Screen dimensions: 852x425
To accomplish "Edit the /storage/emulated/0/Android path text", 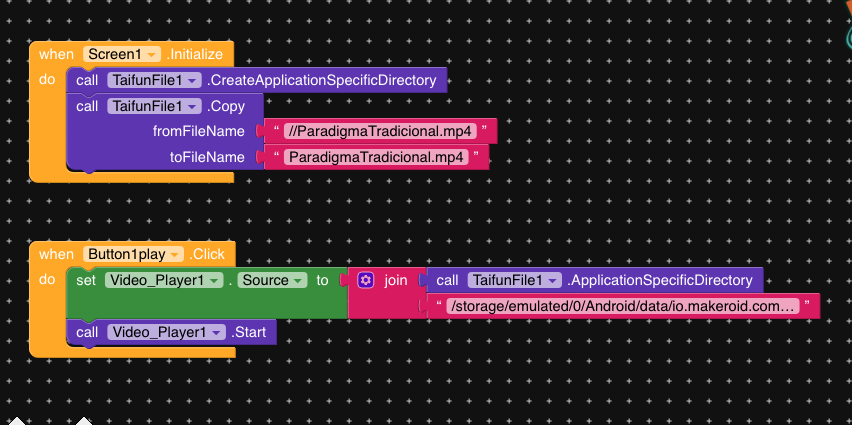I will 623,307.
